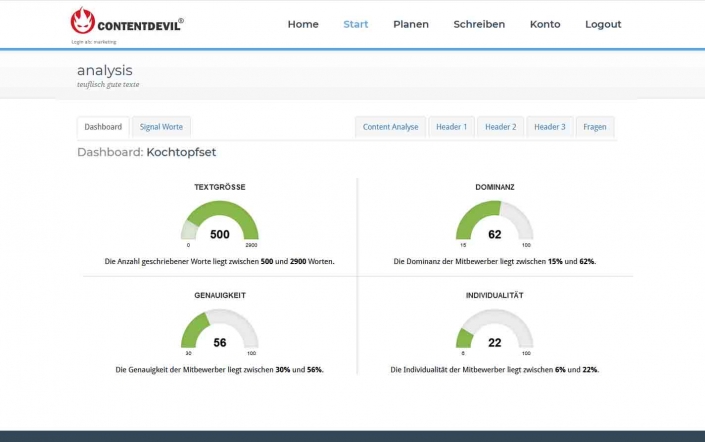Click the Textgrösse gauge showing 500
The height and width of the screenshot is (442, 705).
(220, 222)
